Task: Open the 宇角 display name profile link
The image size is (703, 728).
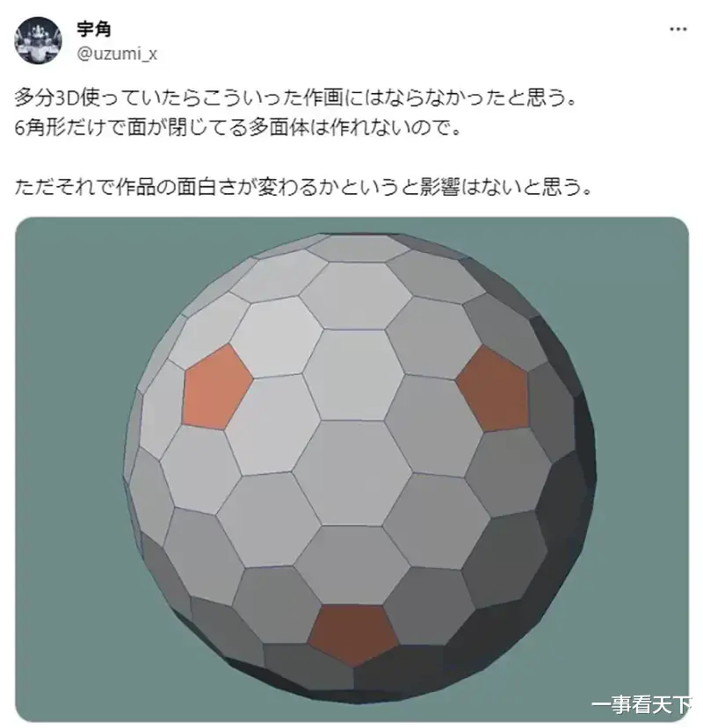Action: [x=94, y=29]
